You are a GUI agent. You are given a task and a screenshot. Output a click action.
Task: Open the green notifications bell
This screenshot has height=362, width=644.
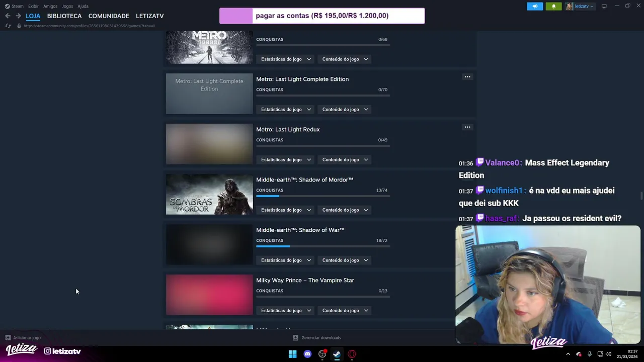click(554, 7)
